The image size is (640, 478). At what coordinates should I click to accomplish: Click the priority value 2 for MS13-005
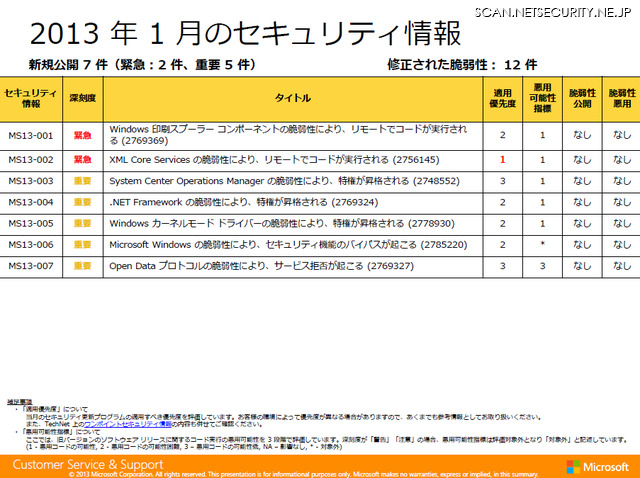[x=503, y=224]
